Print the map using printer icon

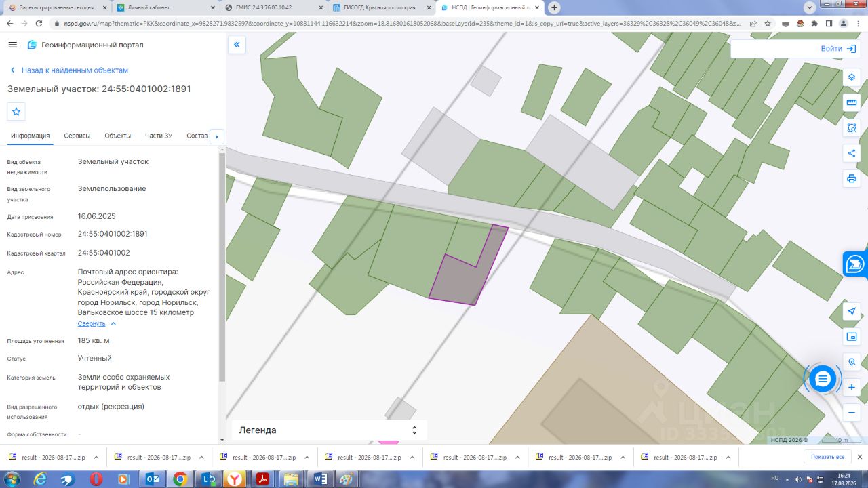(x=852, y=179)
